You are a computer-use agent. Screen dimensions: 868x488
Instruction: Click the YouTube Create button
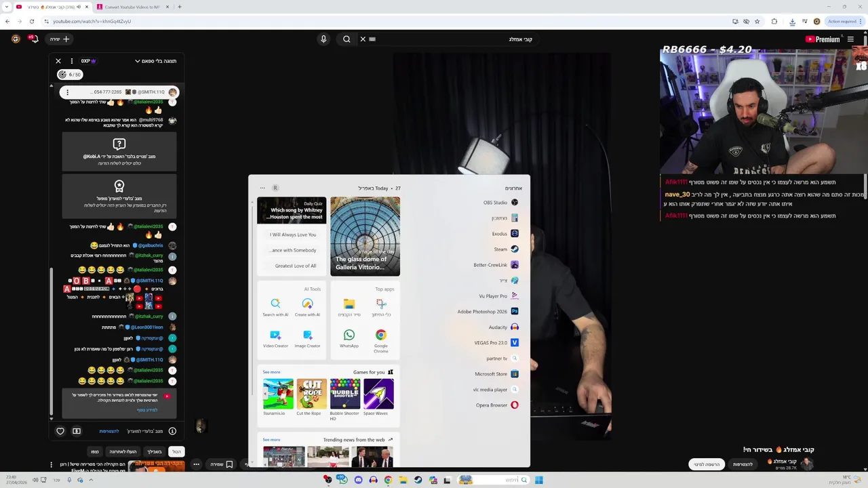(x=60, y=39)
